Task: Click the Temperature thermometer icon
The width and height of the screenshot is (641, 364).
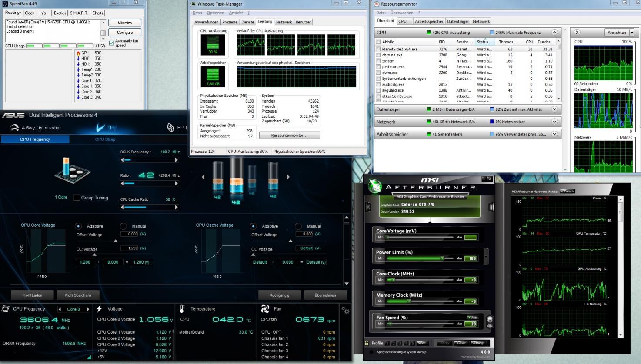Action: [x=182, y=309]
